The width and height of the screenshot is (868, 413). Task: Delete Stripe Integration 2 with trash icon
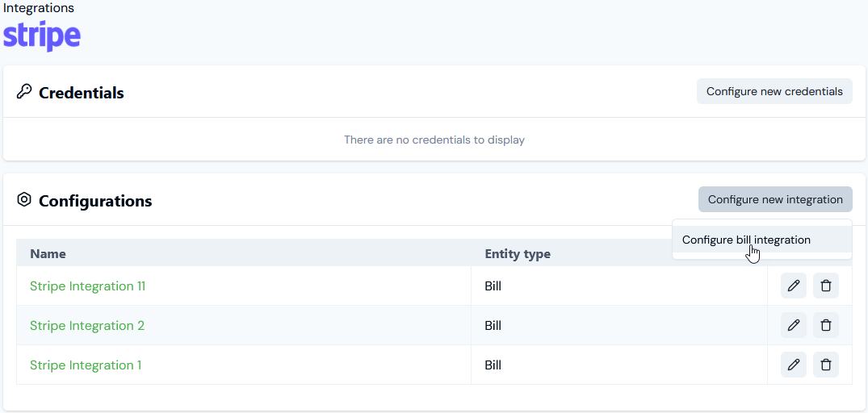click(825, 325)
